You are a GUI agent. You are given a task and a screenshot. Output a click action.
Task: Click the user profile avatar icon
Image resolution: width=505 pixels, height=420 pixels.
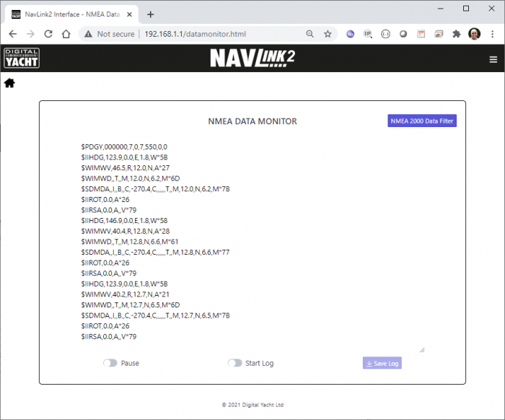(474, 34)
